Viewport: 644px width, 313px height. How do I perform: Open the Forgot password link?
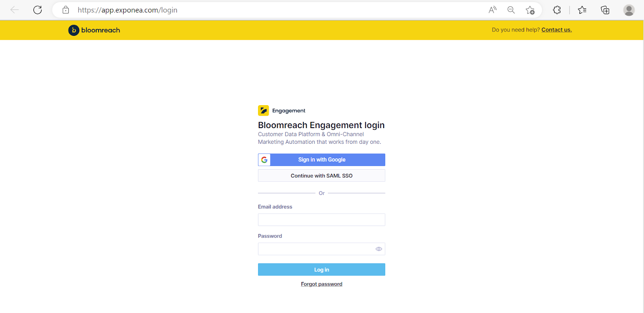tap(322, 284)
